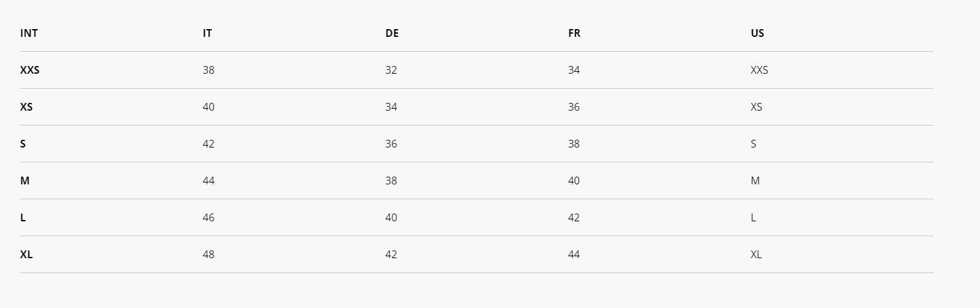Select the bold L international size label
Screen dimensions: 980x308
pyautogui.click(x=23, y=217)
